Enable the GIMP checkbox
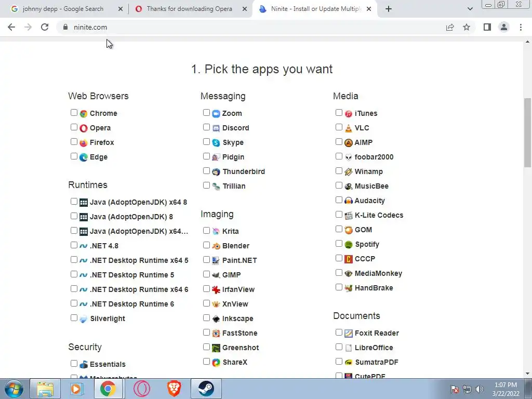Screen dimensions: 532x399 click(206, 274)
